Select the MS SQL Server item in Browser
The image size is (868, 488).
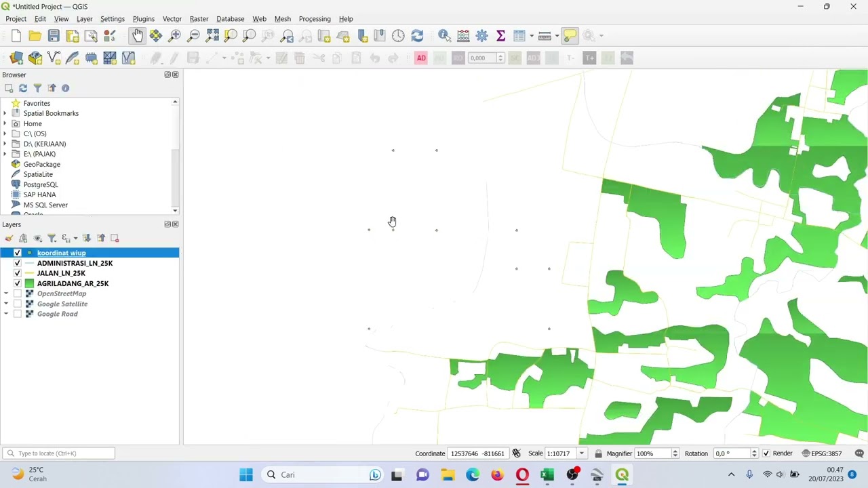point(45,205)
